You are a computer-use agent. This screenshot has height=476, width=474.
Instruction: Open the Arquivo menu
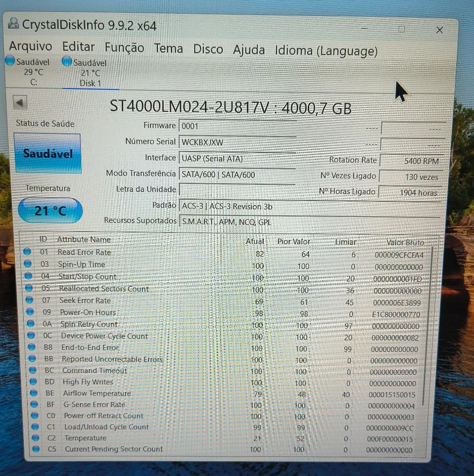click(x=31, y=46)
